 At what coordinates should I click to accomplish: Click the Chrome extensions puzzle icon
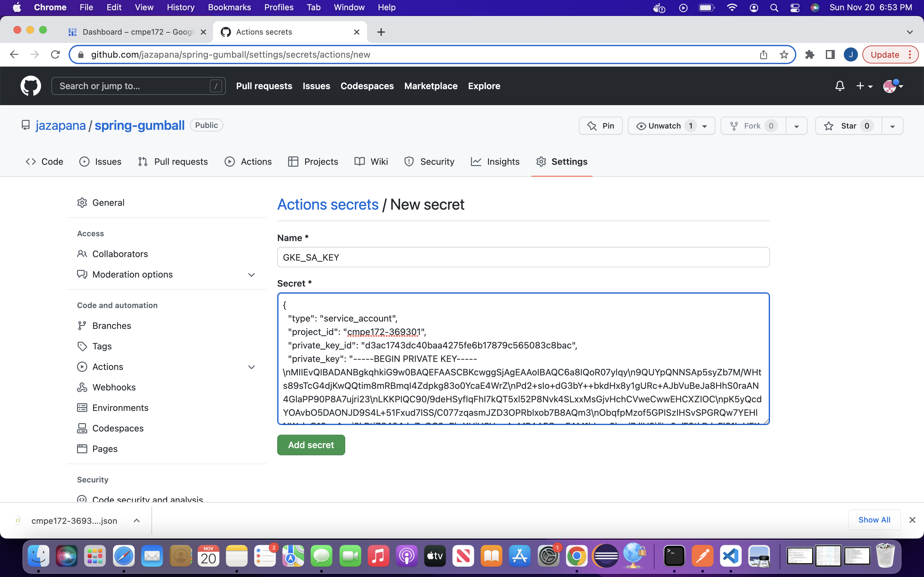coord(809,54)
